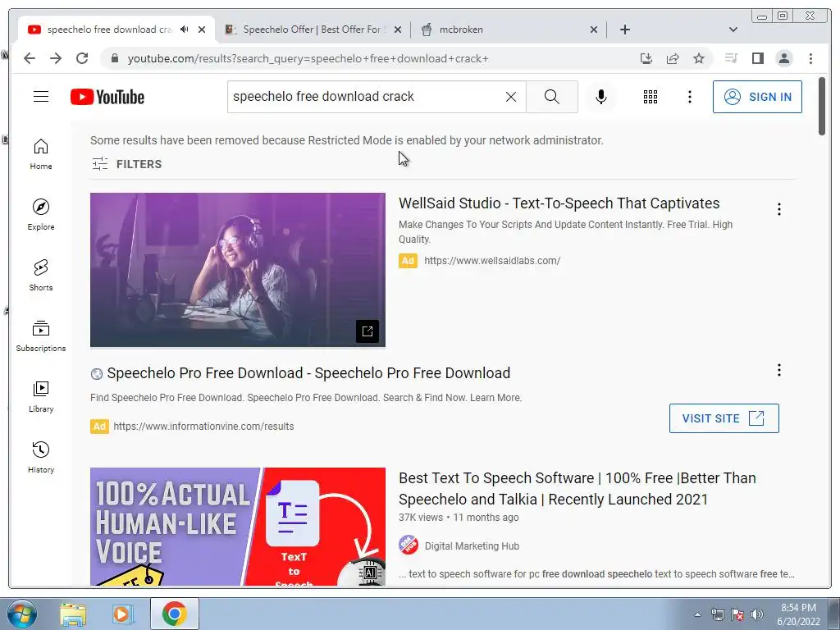Switch to the Speechelo Offer browser tab
Screen dimensions: 840x630
(313, 30)
